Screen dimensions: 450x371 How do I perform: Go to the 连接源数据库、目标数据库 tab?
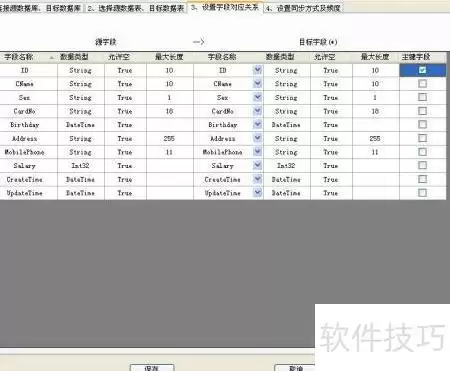tap(41, 8)
